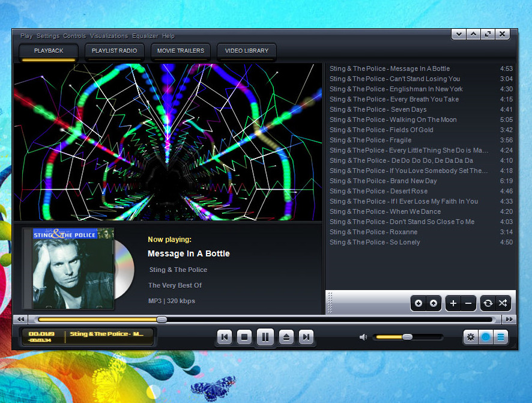Click the eject/open file button

tap(286, 337)
